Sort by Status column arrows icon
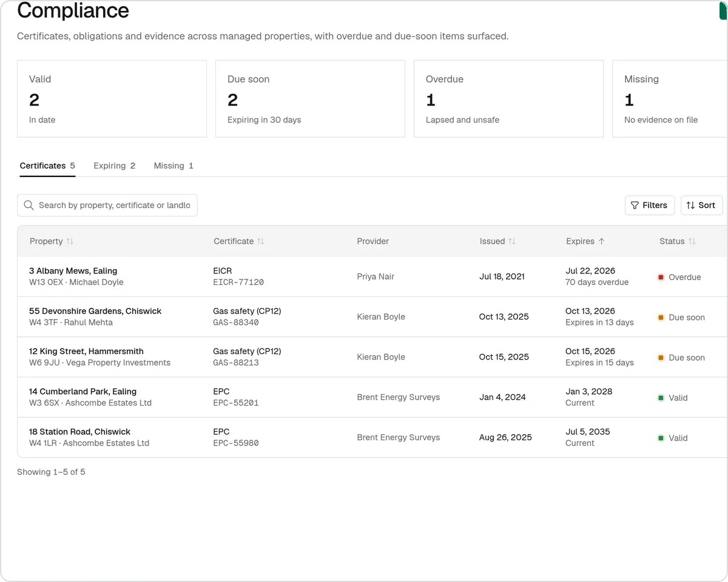This screenshot has height=582, width=728. click(x=692, y=241)
